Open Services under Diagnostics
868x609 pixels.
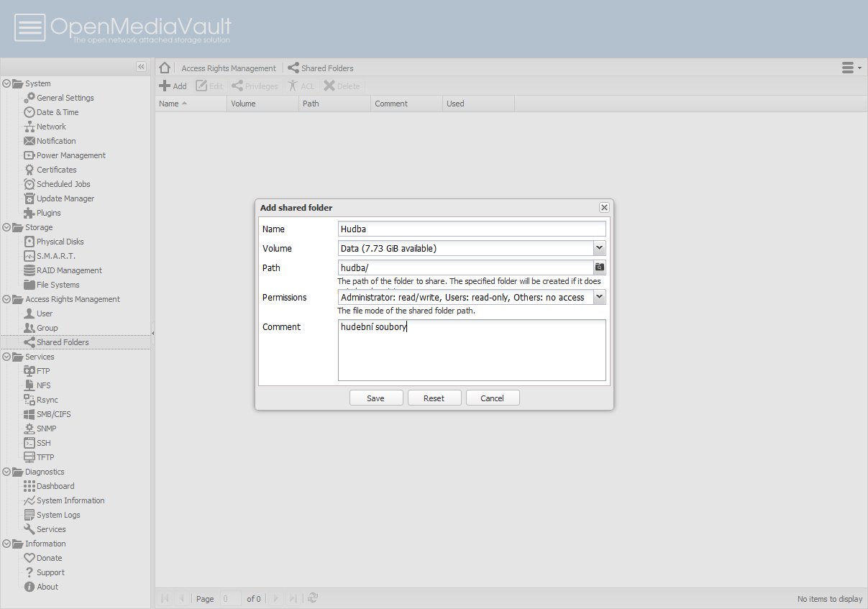click(51, 529)
